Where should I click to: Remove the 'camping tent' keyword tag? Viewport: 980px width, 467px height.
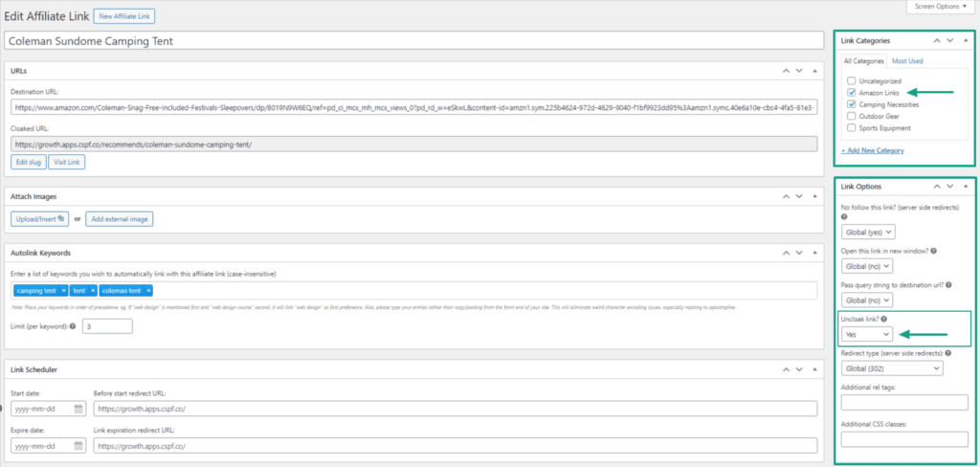click(63, 291)
